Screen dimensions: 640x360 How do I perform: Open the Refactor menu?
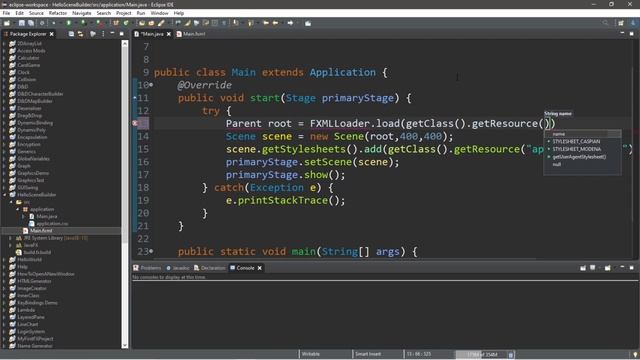(58, 13)
